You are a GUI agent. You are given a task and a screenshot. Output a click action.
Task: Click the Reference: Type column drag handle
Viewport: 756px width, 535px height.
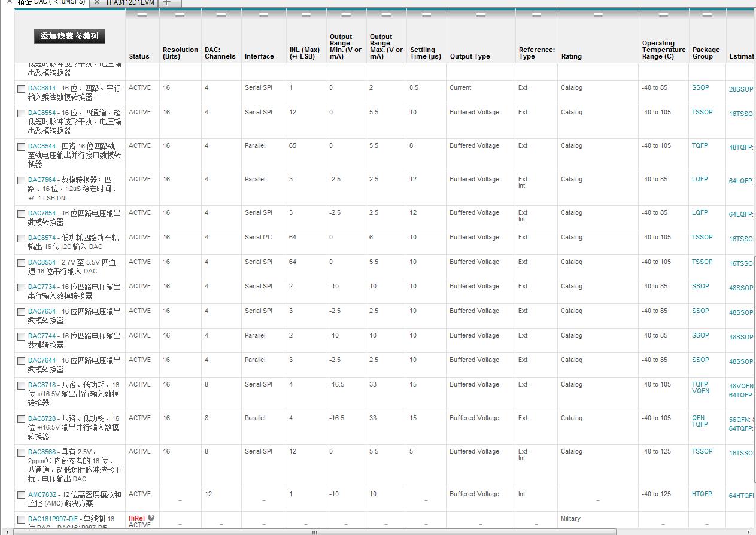point(536,14)
